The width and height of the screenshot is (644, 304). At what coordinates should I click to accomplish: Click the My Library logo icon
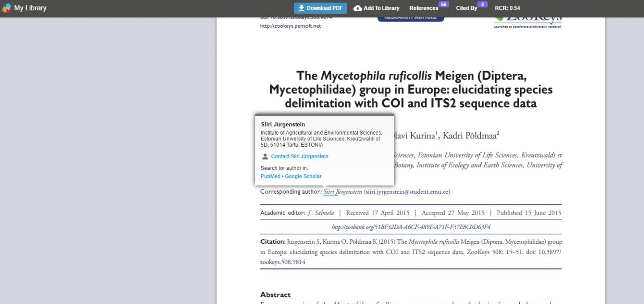click(7, 8)
